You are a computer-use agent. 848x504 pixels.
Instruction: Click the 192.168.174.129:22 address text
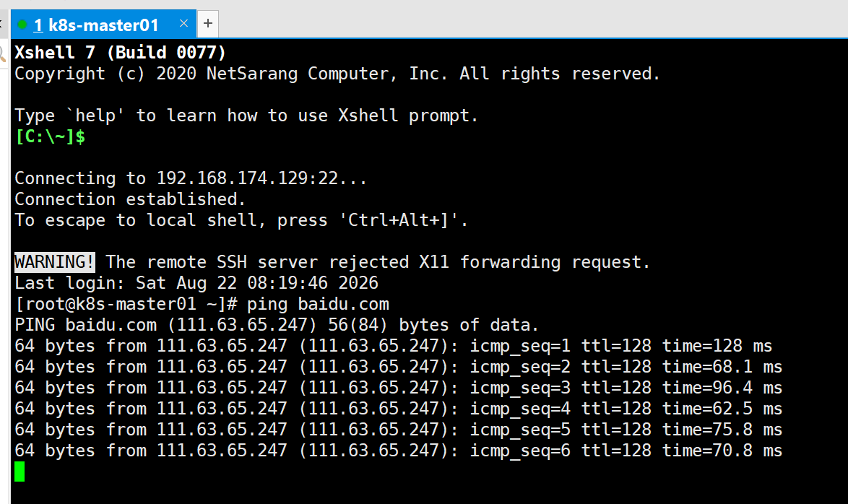tap(247, 178)
